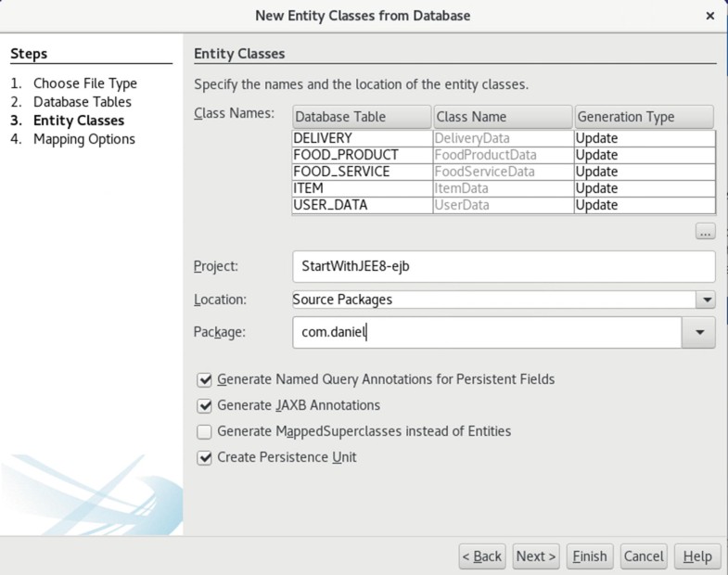Click the Update cell in FOOD_SERVICE row
This screenshot has width=728, height=575.
[645, 172]
